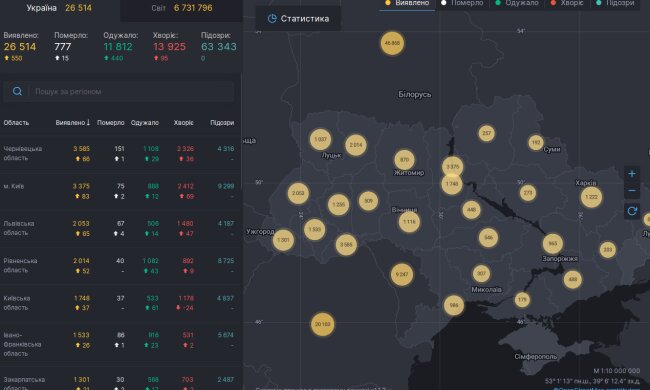Click the 1 116 bubble near Вінниця

(x=409, y=222)
